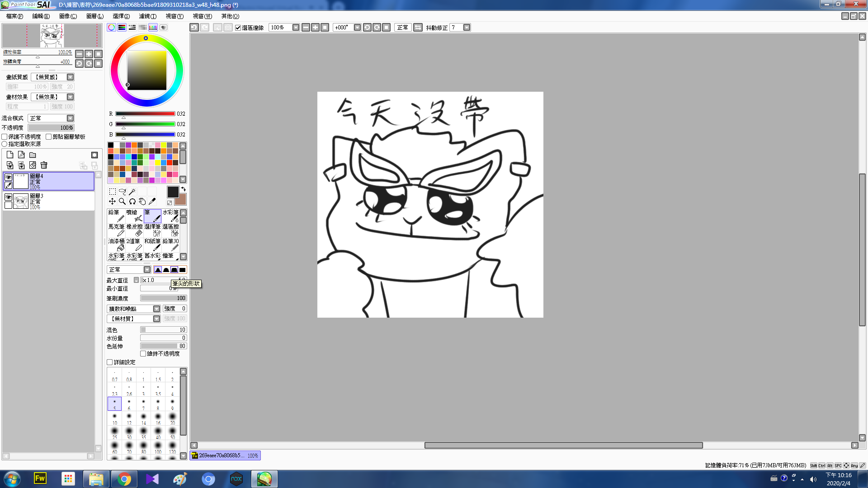Enable 維持不透明度 checkbox
This screenshot has height=488, width=868.
pyautogui.click(x=143, y=354)
